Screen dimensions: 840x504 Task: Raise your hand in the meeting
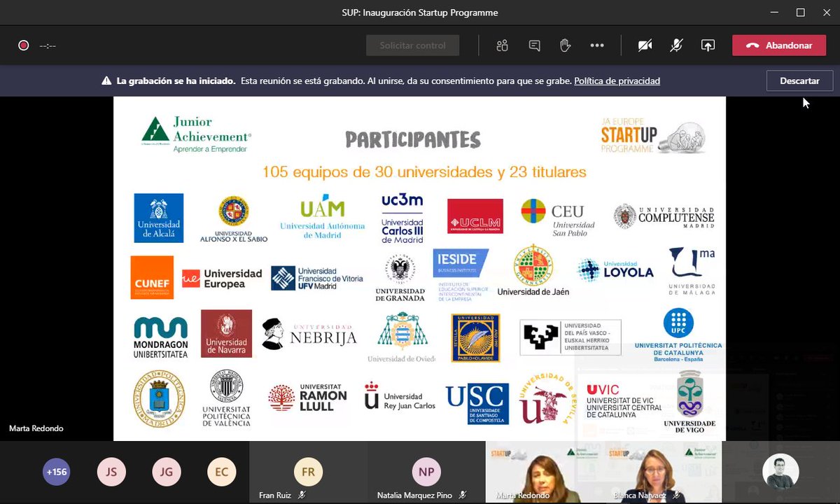565,45
